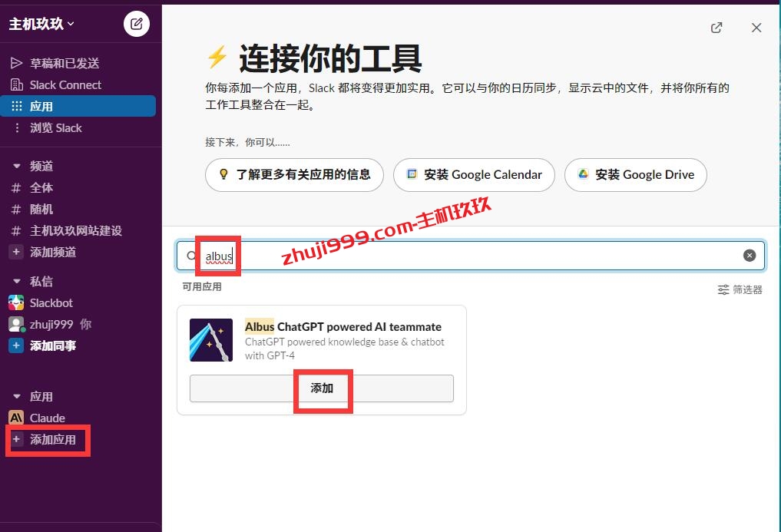
Task: Open Slackbot direct message
Action: pos(51,302)
